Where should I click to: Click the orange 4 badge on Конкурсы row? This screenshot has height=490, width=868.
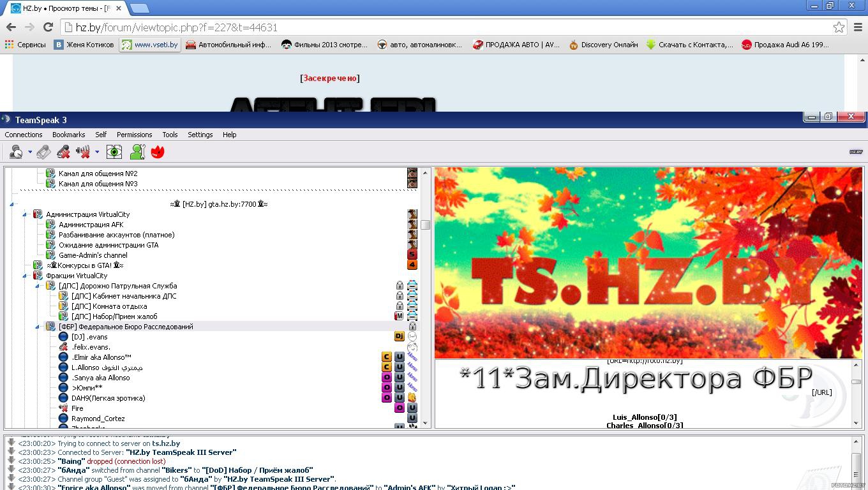pos(412,265)
